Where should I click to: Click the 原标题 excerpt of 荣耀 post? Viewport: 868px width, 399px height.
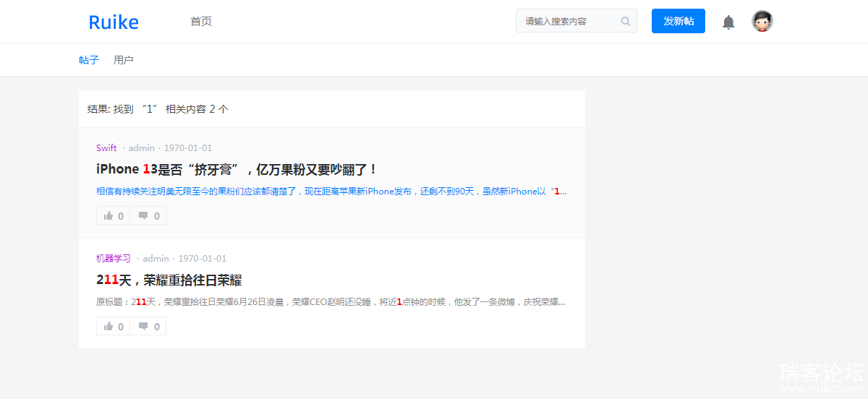[x=331, y=302]
